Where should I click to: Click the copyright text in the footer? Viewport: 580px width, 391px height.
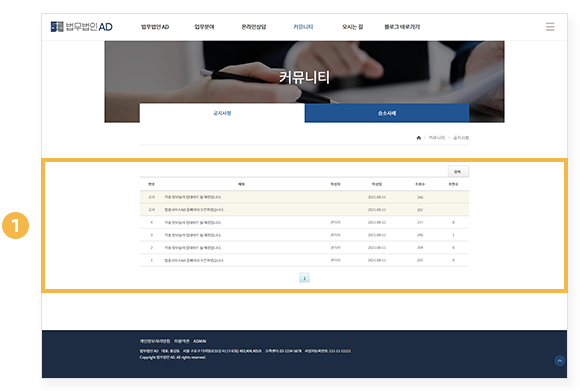(x=173, y=357)
